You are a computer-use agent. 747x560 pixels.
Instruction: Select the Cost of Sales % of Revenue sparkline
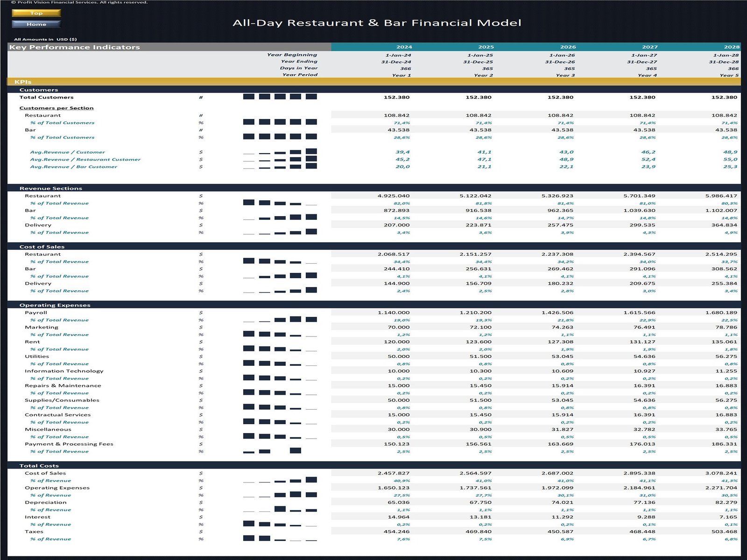click(280, 480)
